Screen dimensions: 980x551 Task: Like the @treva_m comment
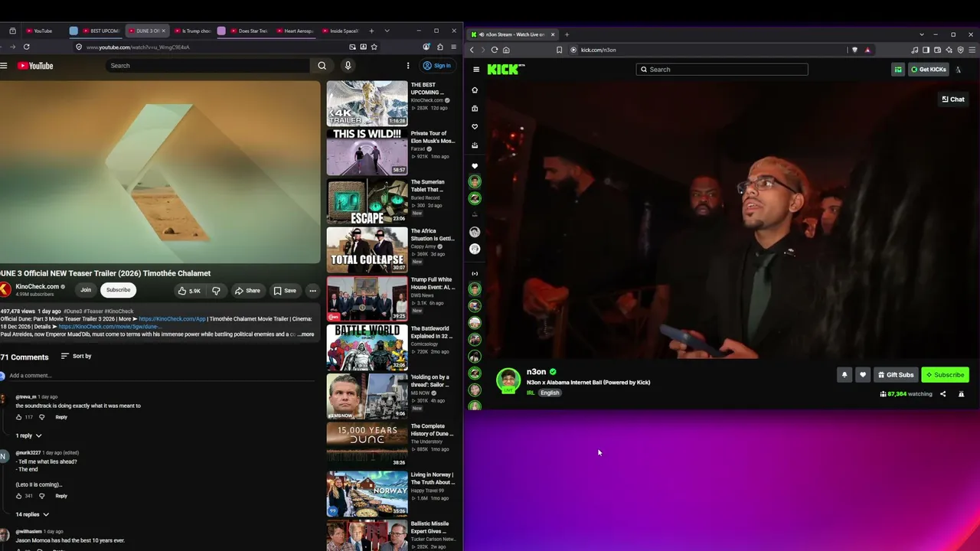coord(19,417)
